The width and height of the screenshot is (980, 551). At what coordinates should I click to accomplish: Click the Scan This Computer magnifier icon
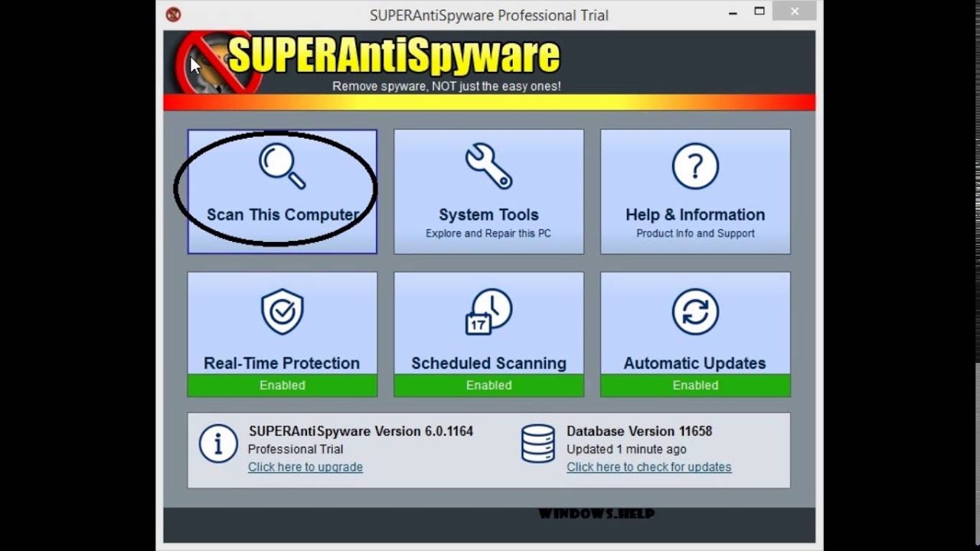(282, 166)
